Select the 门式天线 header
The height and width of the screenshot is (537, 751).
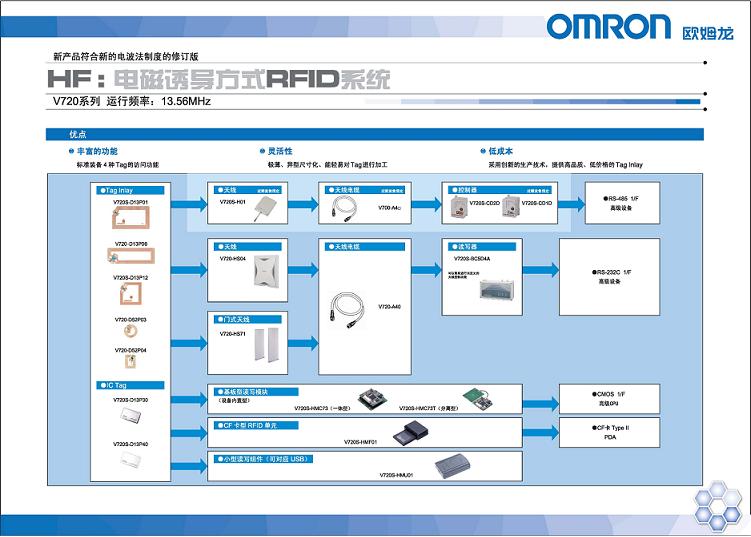tap(248, 319)
